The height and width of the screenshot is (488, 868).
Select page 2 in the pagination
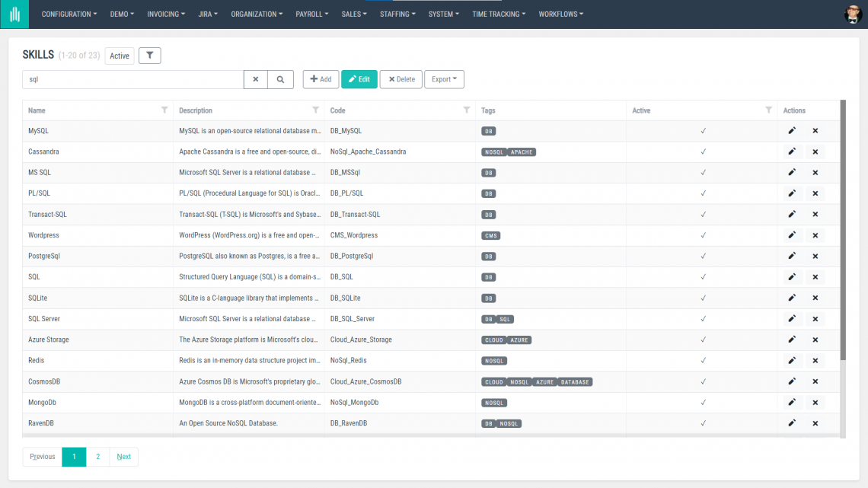(97, 457)
